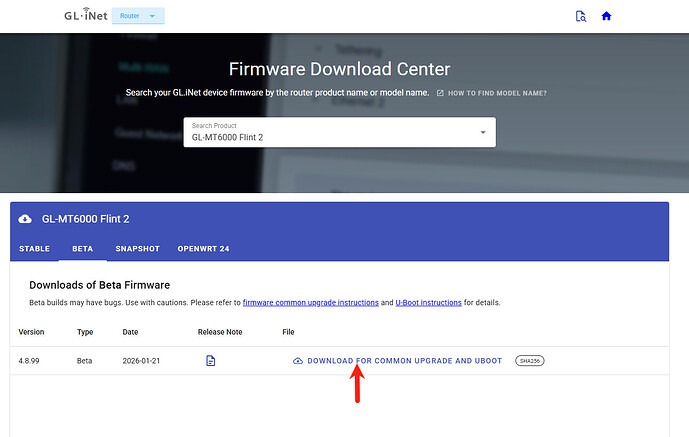Open the release note for version 4.8.99
Image resolution: width=689 pixels, height=437 pixels.
click(x=210, y=361)
